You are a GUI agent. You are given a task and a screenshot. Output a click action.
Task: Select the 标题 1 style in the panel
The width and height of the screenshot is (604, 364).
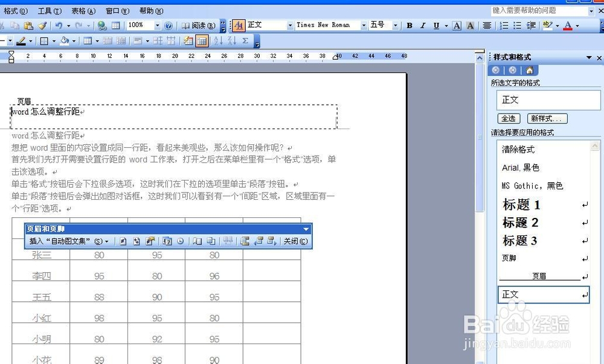pos(521,205)
